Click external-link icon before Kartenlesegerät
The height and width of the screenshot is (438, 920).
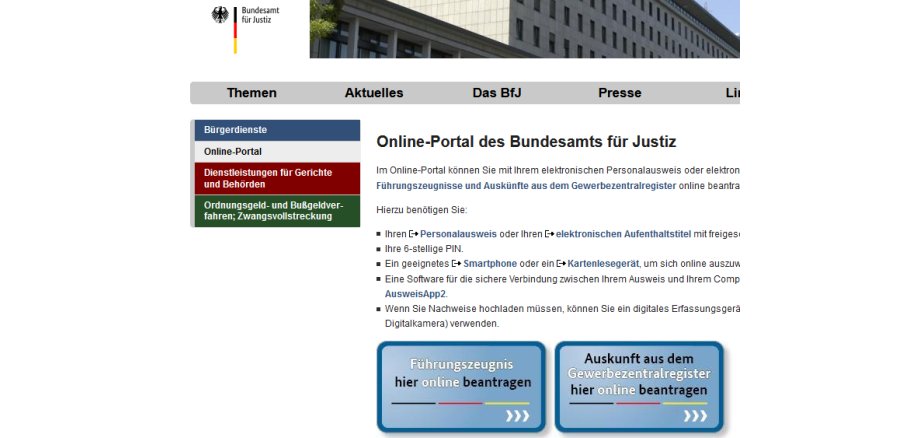[x=562, y=264]
